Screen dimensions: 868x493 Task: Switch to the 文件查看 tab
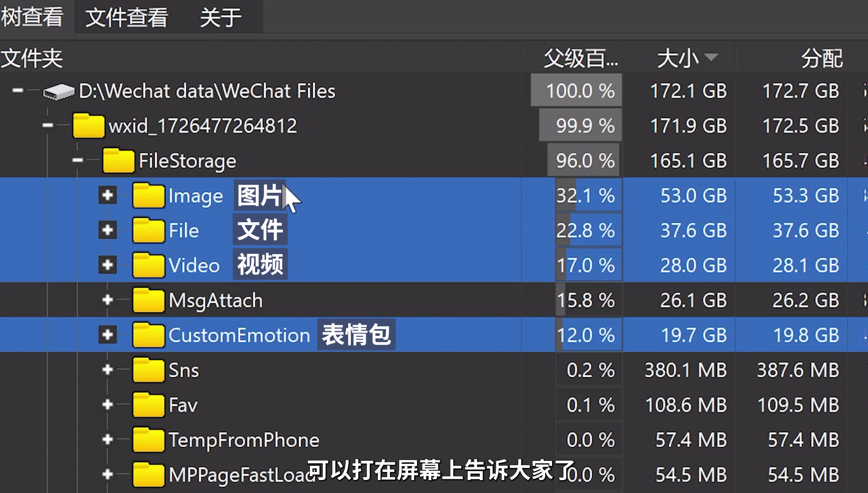click(126, 18)
